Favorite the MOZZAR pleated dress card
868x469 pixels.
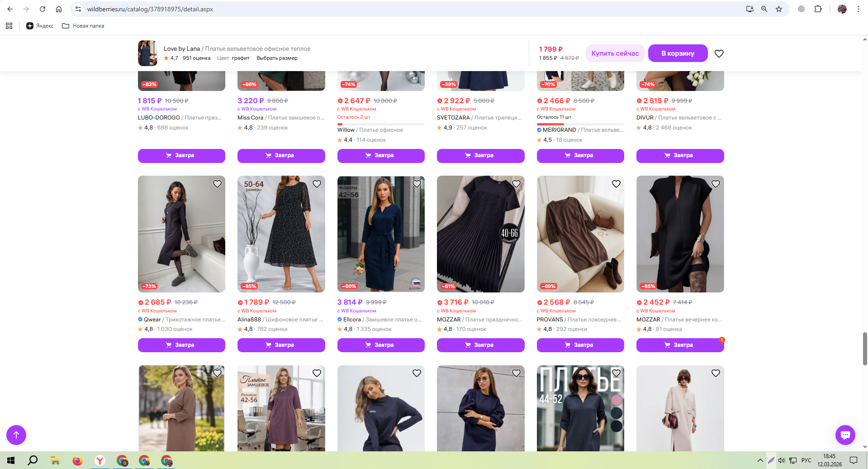[x=516, y=184]
